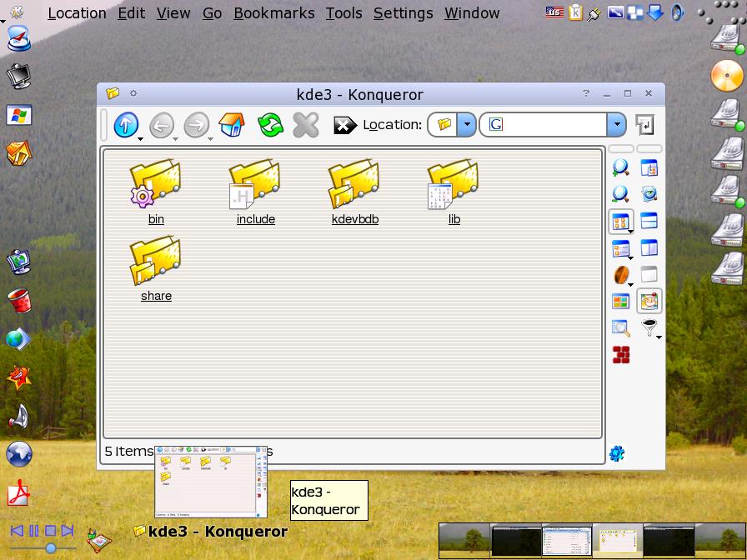This screenshot has width=747, height=560.
Task: Click the red brick wall icon
Action: [620, 355]
